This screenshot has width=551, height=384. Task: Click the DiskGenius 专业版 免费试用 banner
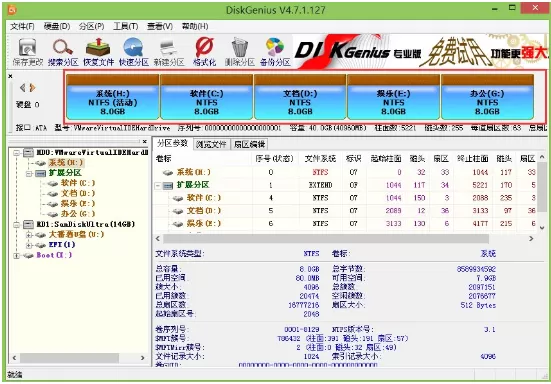click(420, 51)
